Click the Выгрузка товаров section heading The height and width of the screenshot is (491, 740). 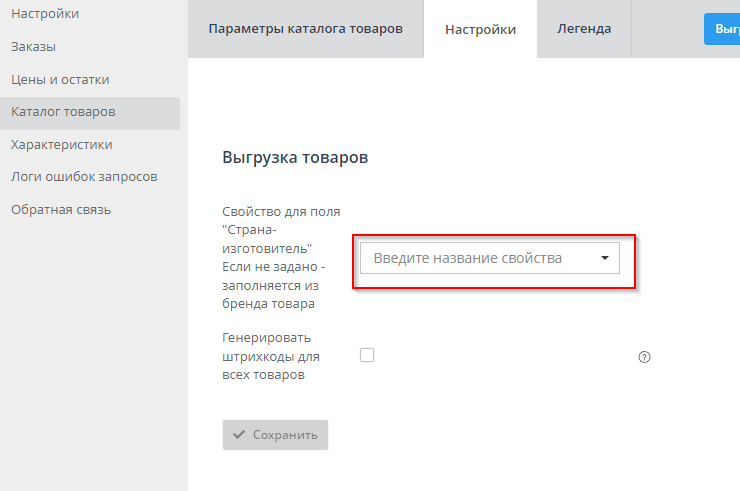click(x=295, y=158)
